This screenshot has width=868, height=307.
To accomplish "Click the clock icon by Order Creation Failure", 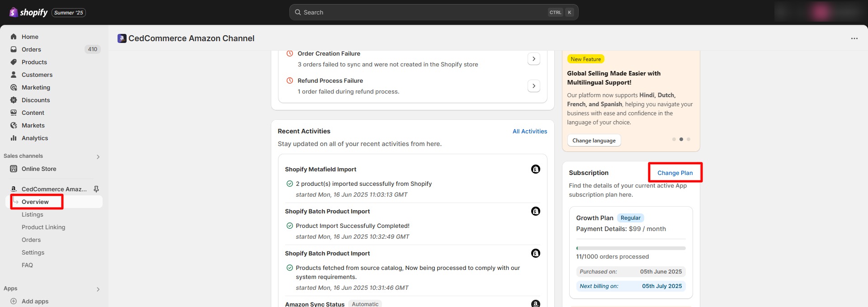I will coord(290,53).
